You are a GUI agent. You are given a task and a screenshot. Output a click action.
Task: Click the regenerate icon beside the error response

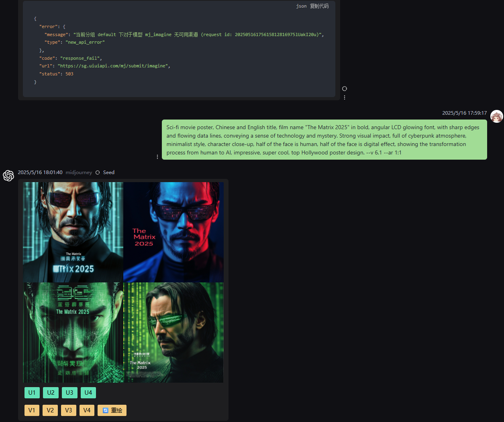point(345,89)
